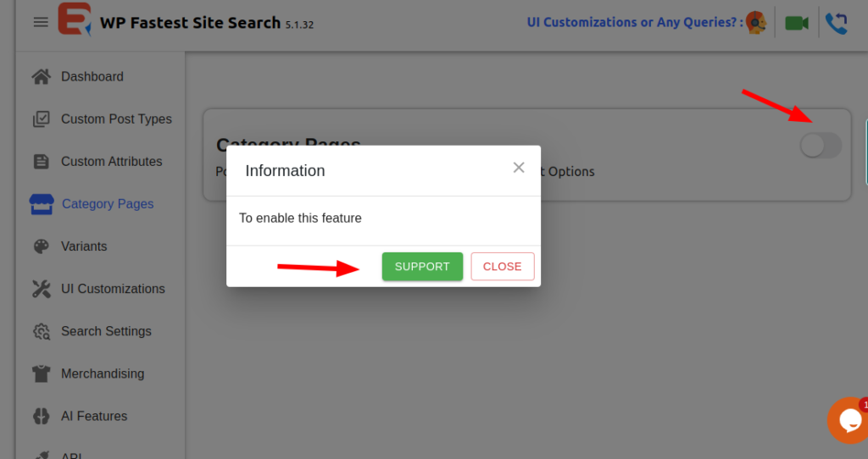Click the green video call icon
Image resolution: width=868 pixels, height=459 pixels.
(796, 23)
